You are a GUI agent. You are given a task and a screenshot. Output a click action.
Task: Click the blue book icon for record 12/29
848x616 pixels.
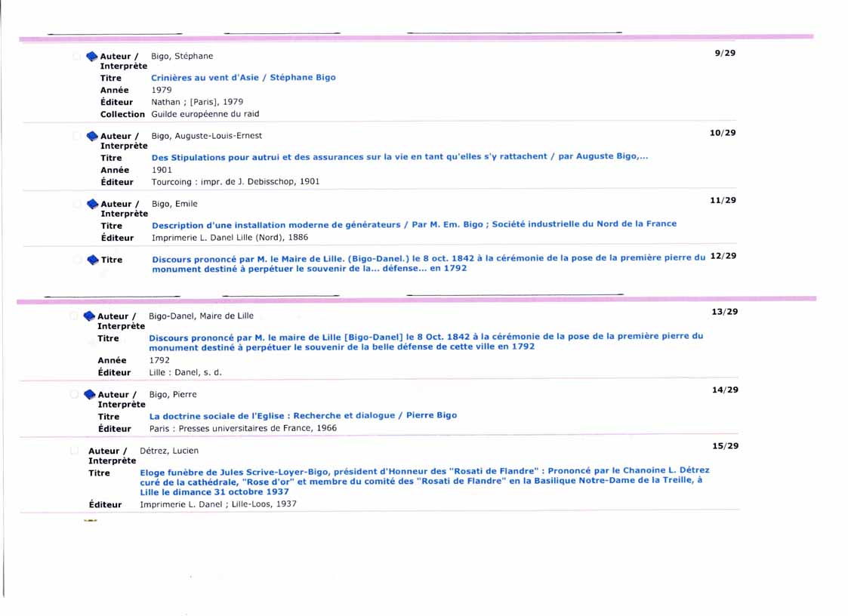click(92, 260)
